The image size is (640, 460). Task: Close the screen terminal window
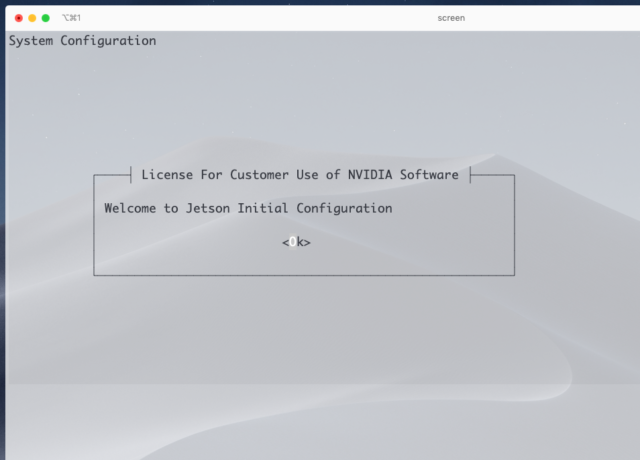coord(19,18)
